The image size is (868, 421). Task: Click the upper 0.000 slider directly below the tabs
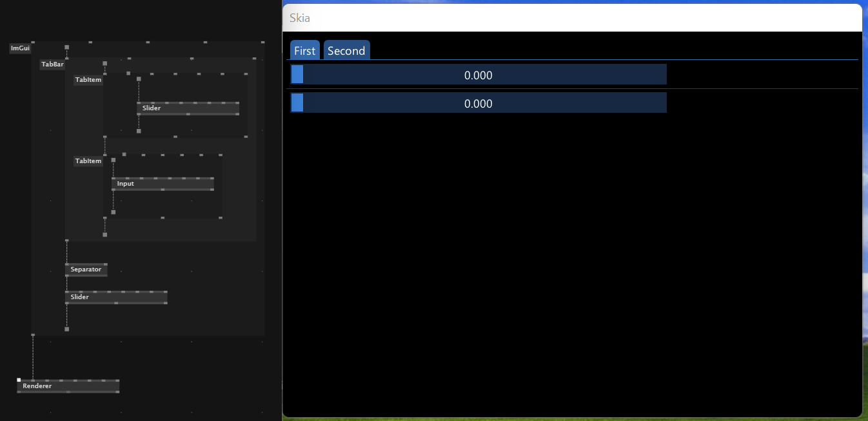(x=478, y=74)
